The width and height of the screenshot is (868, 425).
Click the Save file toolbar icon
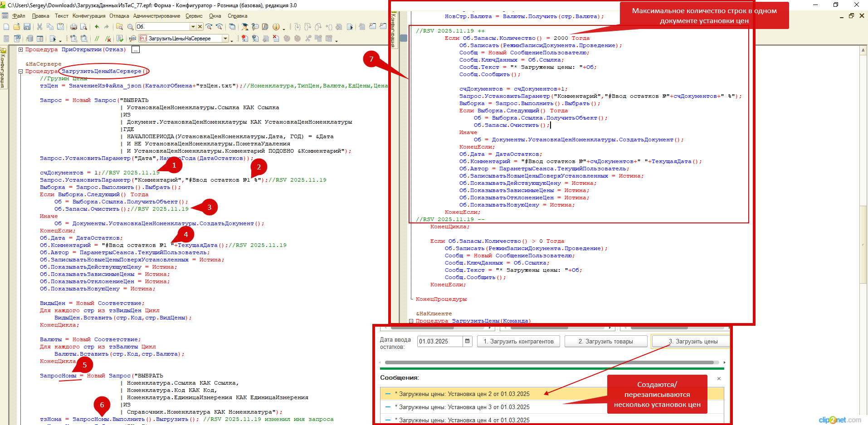27,27
